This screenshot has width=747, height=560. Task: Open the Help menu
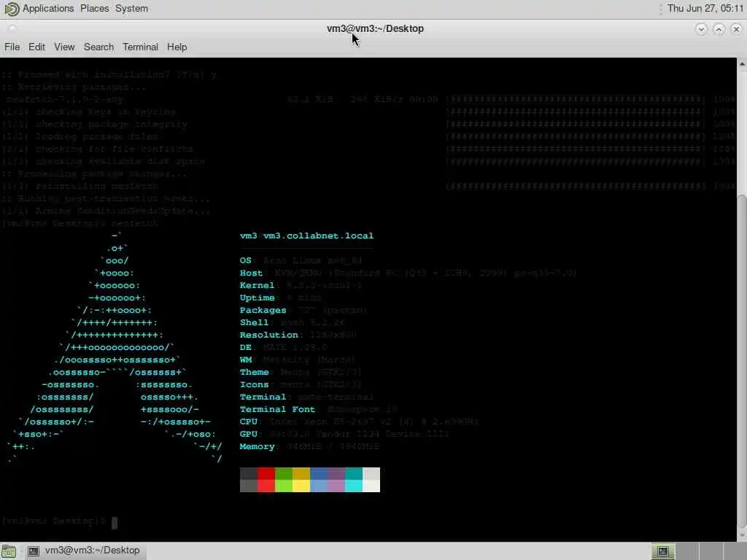[x=177, y=47]
